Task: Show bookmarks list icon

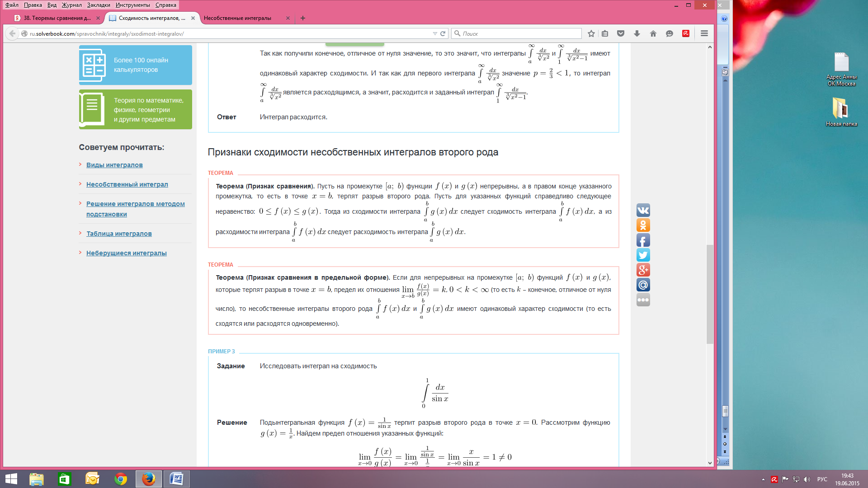Action: 605,33
